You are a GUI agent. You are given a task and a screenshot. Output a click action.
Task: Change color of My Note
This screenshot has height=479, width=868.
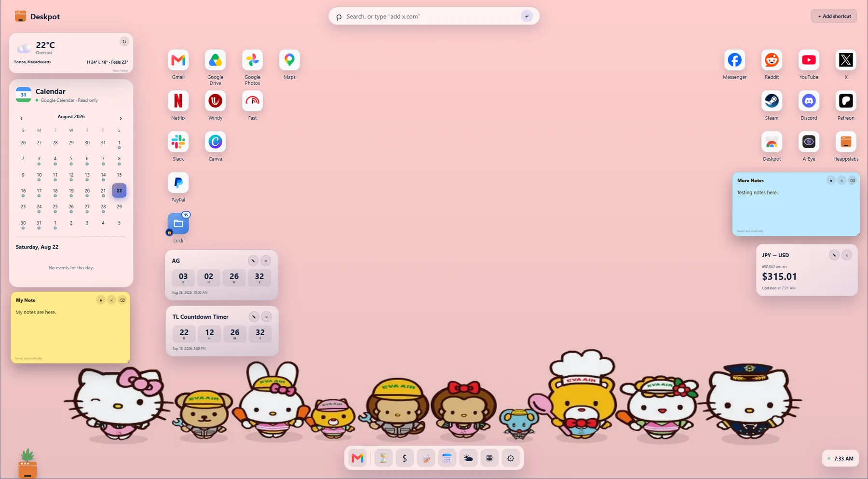[x=101, y=300]
